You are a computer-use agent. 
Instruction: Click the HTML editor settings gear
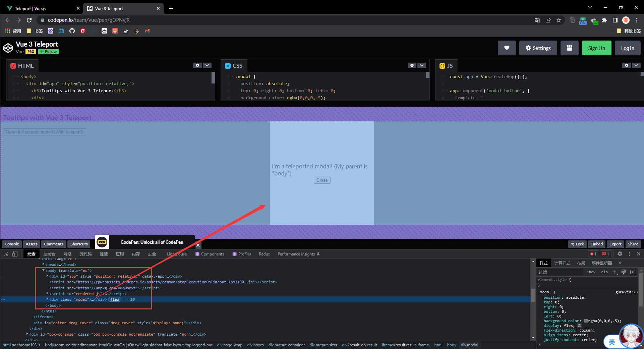197,65
